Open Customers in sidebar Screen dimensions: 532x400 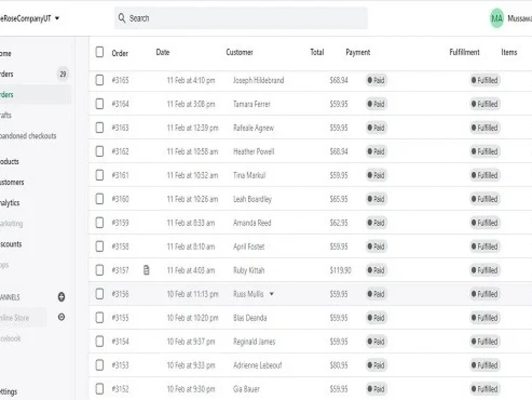12,182
